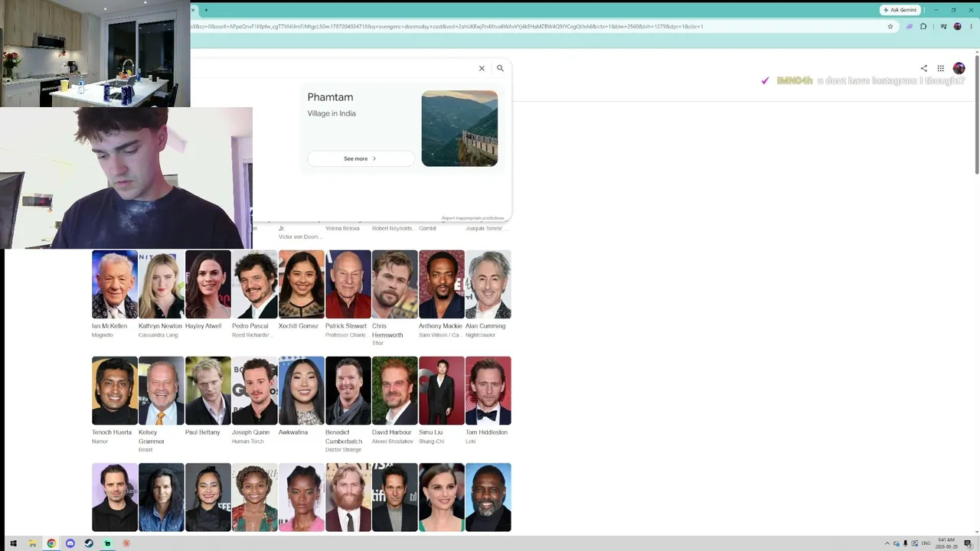980x551 pixels.
Task: Click the Ask Gemini button
Action: tap(900, 10)
